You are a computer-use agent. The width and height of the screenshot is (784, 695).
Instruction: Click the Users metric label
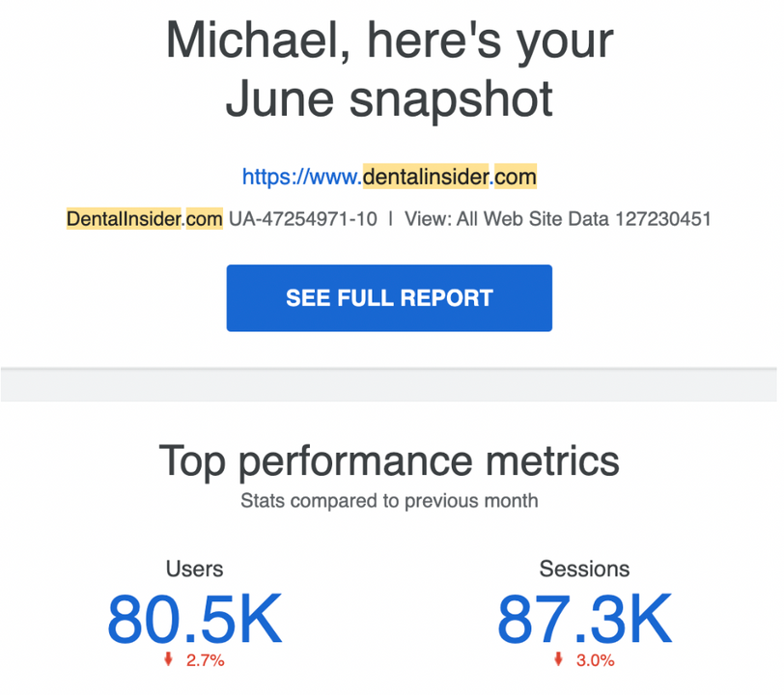[194, 570]
